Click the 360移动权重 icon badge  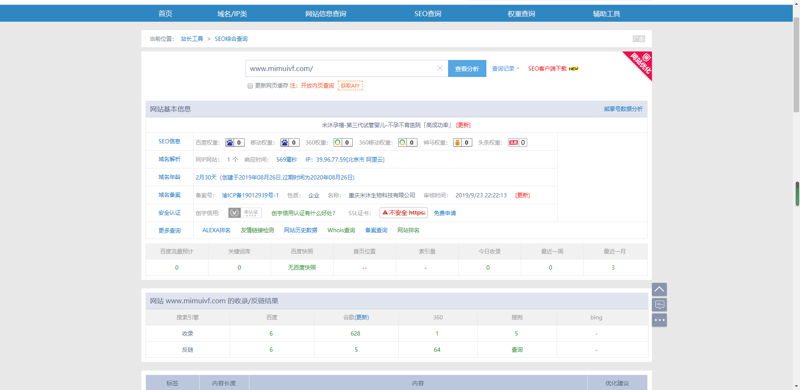[x=408, y=142]
